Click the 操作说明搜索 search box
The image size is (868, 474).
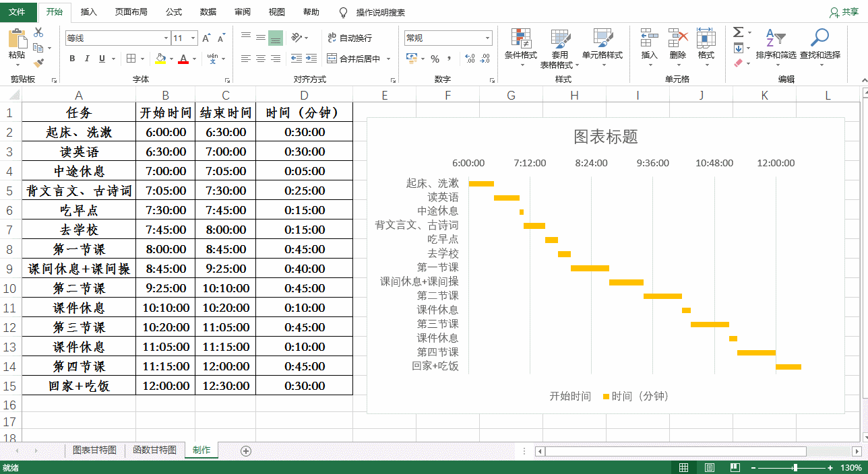point(381,12)
